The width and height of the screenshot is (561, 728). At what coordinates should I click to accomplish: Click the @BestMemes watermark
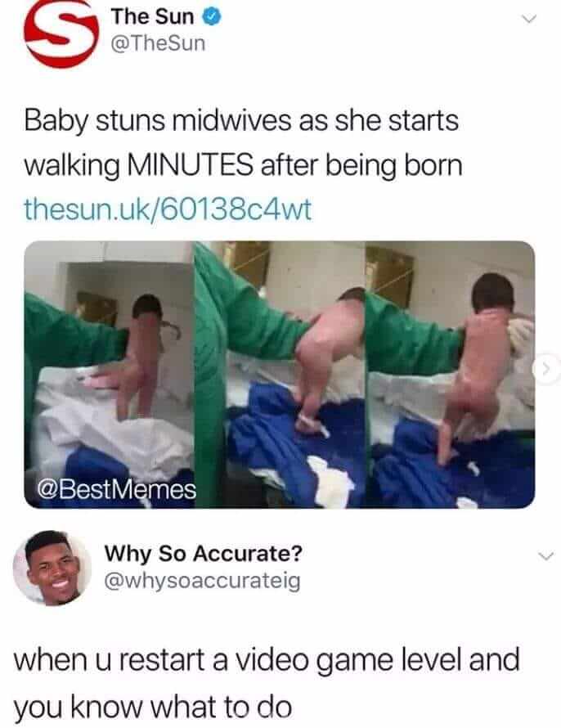click(x=116, y=489)
